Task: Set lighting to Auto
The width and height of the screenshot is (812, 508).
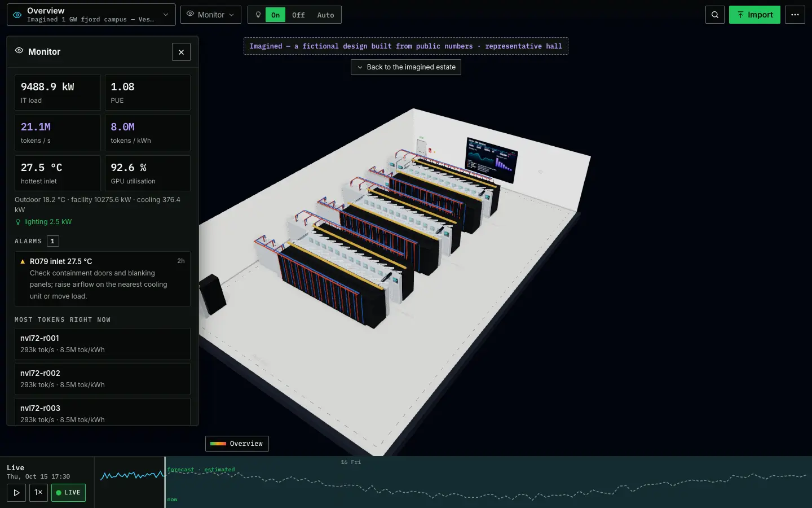Action: [x=325, y=15]
